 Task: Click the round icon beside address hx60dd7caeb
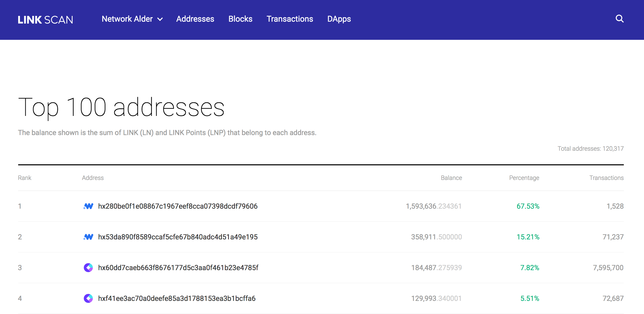[88, 268]
